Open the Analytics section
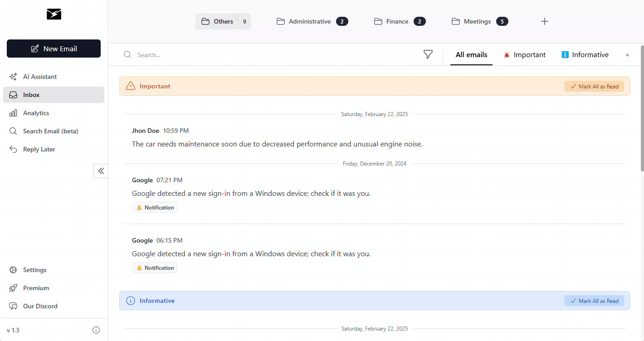 point(36,113)
